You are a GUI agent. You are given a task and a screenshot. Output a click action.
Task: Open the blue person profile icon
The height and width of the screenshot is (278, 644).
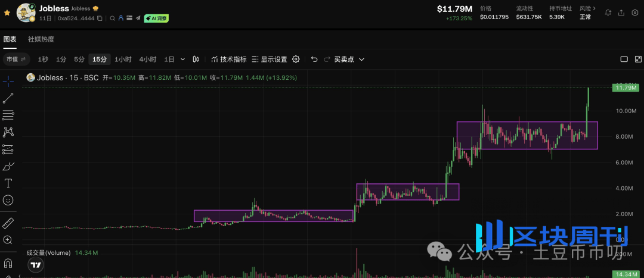(x=120, y=18)
